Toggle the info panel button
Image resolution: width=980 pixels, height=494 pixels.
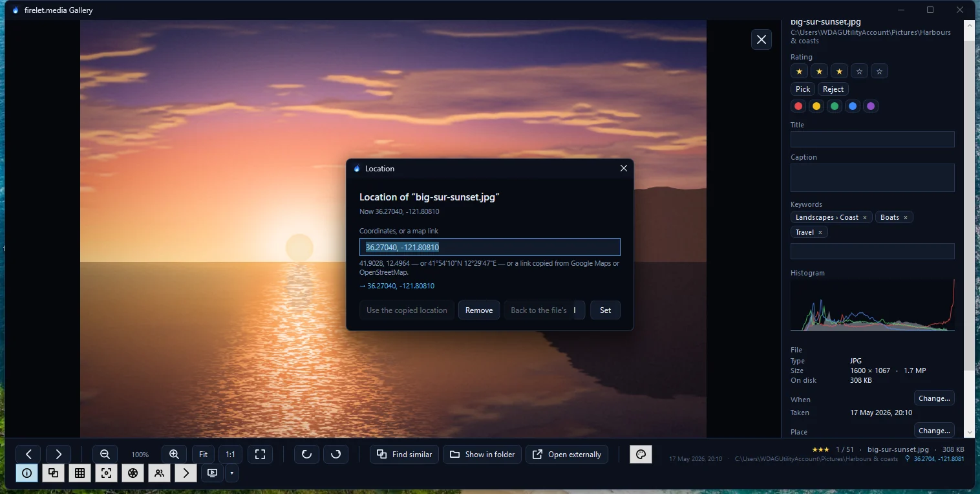pyautogui.click(x=27, y=473)
